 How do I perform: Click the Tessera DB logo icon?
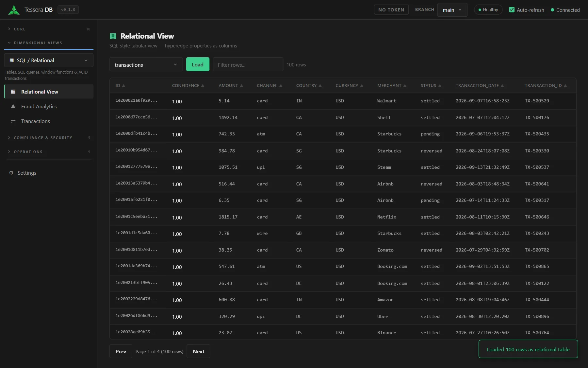click(x=14, y=10)
